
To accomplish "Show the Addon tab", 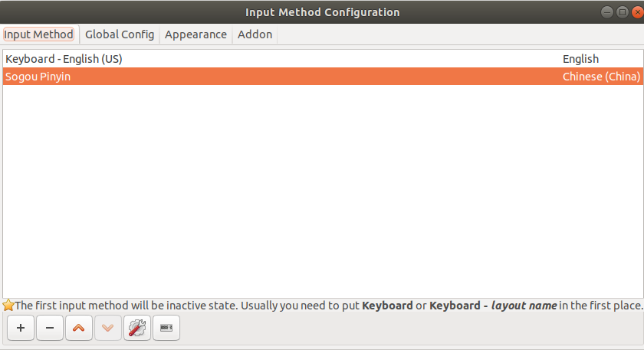I will [255, 34].
